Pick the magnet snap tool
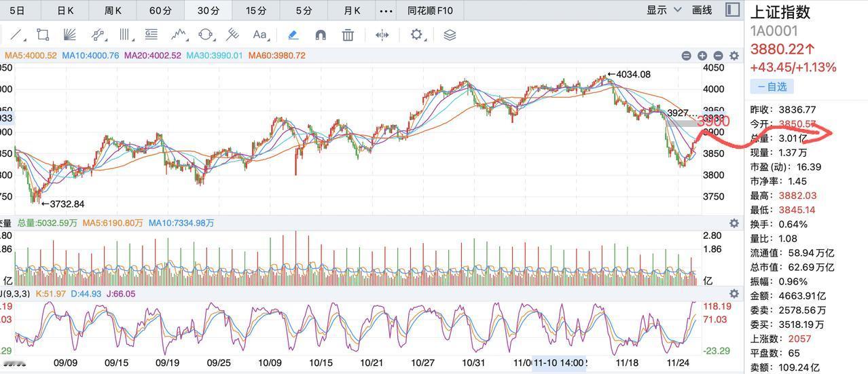Image resolution: width=868 pixels, height=374 pixels. point(321,35)
